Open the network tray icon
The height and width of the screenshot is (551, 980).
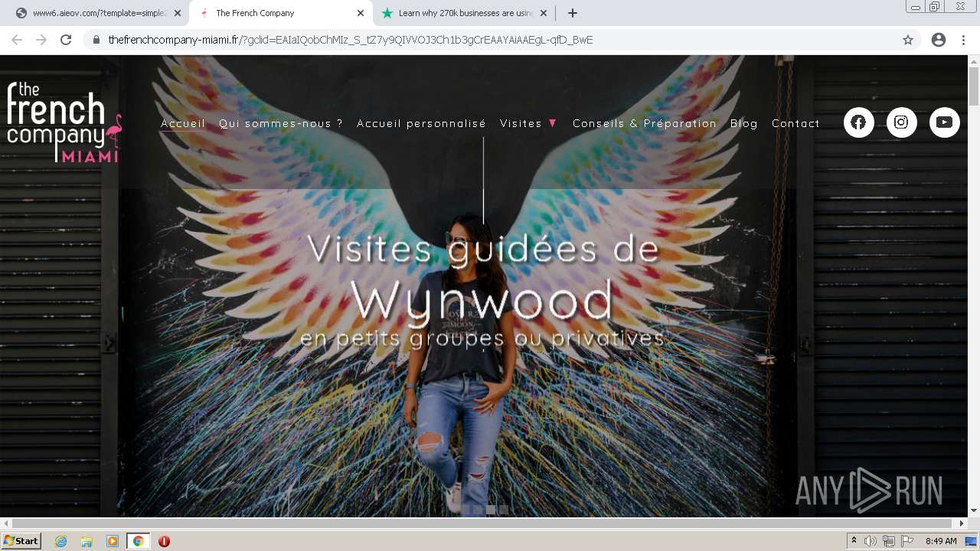click(x=889, y=541)
